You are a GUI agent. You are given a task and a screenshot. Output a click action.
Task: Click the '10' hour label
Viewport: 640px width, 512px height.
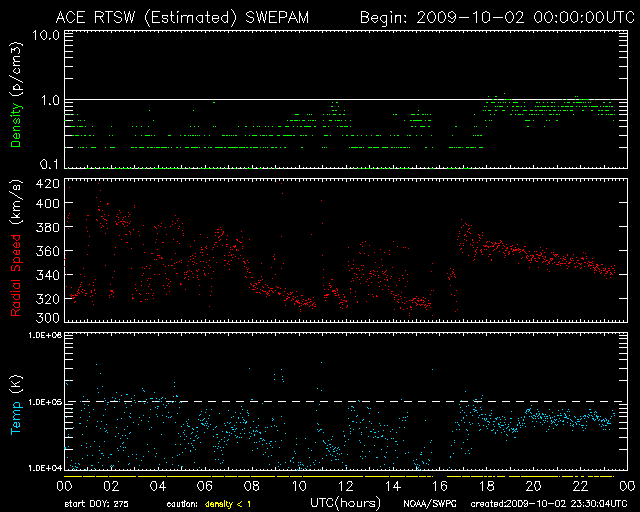tap(299, 486)
